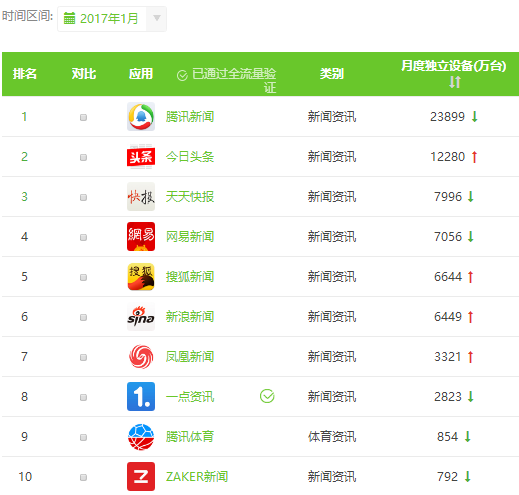519x495 pixels.
Task: Click the sina 新浪新闻 app icon
Action: [x=141, y=317]
